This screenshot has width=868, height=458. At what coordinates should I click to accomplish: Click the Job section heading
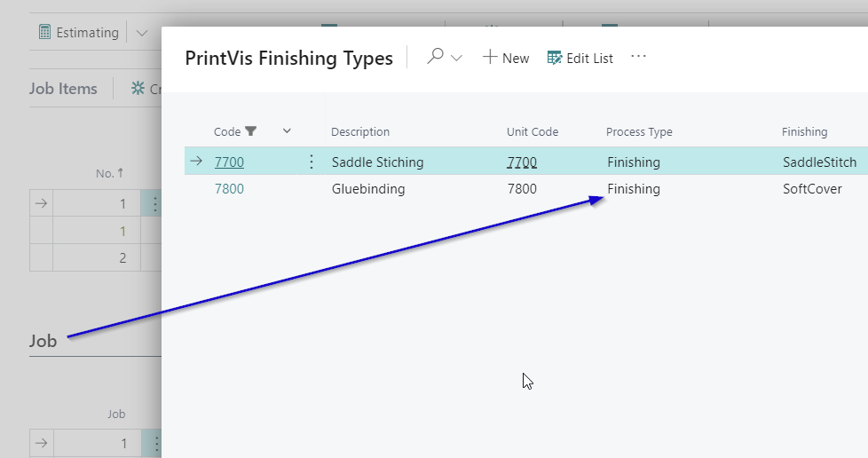click(x=43, y=341)
